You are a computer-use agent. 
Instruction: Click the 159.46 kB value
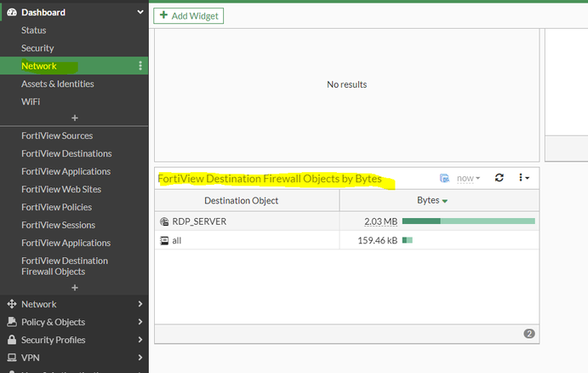[377, 240]
